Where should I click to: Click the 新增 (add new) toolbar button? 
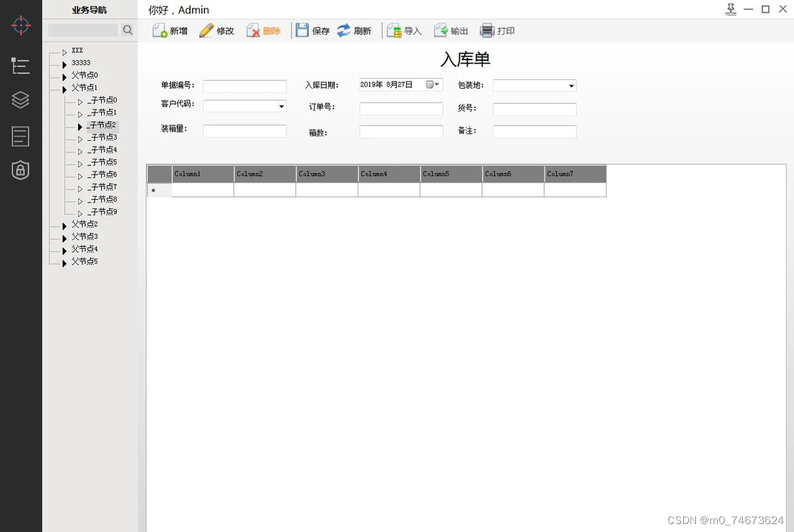pyautogui.click(x=170, y=31)
